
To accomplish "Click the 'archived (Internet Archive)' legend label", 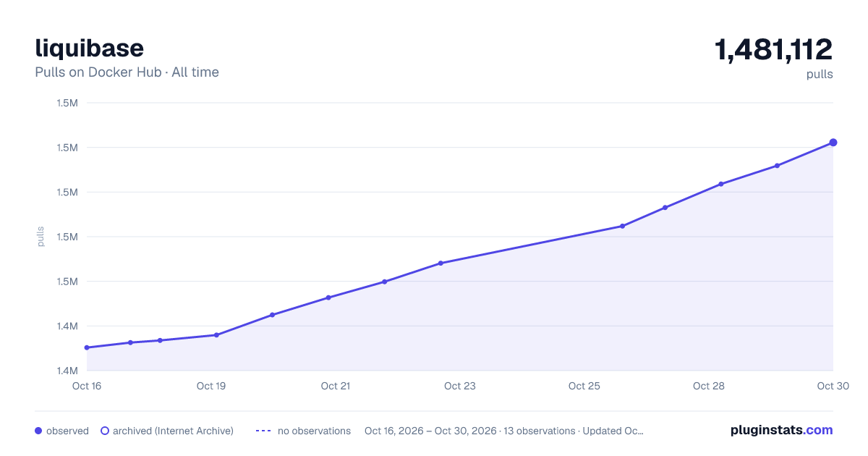I will pyautogui.click(x=173, y=431).
